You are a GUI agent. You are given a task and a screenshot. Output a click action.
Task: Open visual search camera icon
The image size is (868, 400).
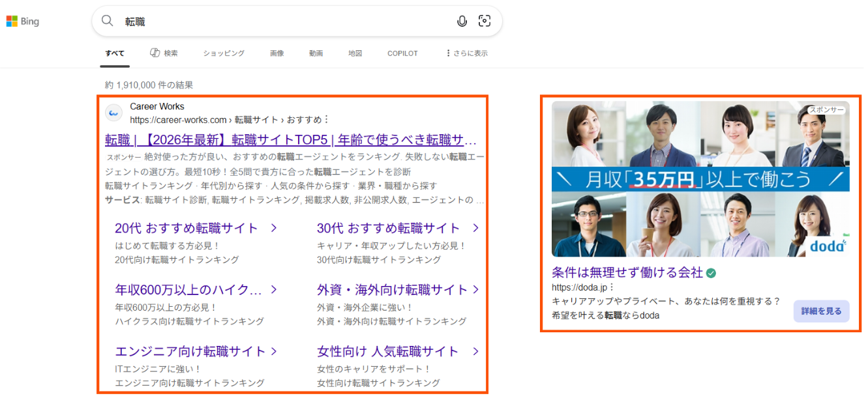pyautogui.click(x=484, y=21)
